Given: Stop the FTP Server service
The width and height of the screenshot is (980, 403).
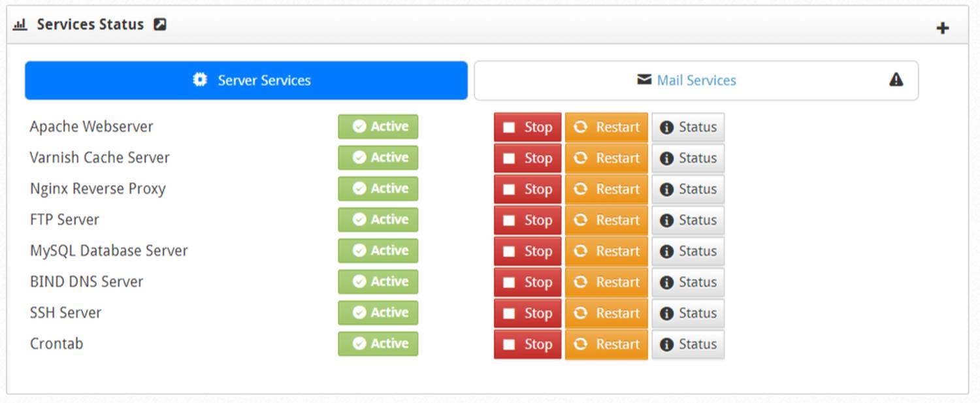Looking at the screenshot, I should click(x=528, y=220).
